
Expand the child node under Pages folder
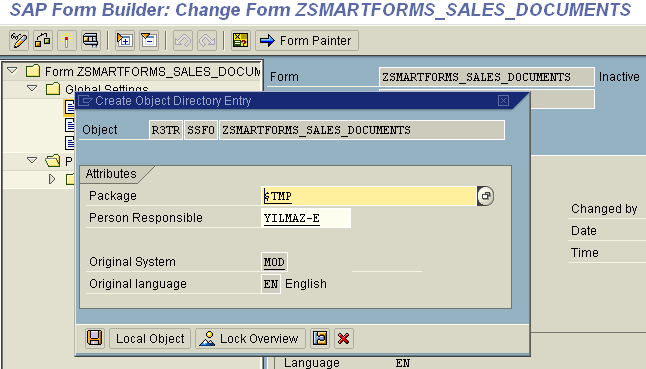coord(52,179)
